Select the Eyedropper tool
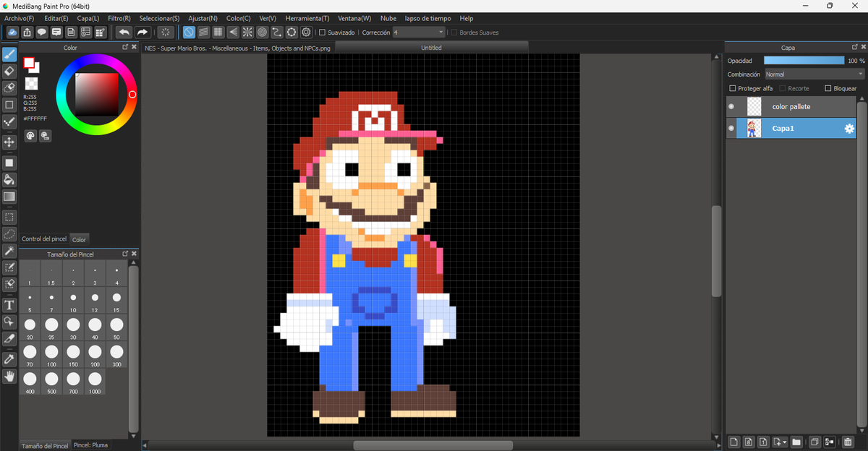Viewport: 868px width, 451px height. [9, 358]
